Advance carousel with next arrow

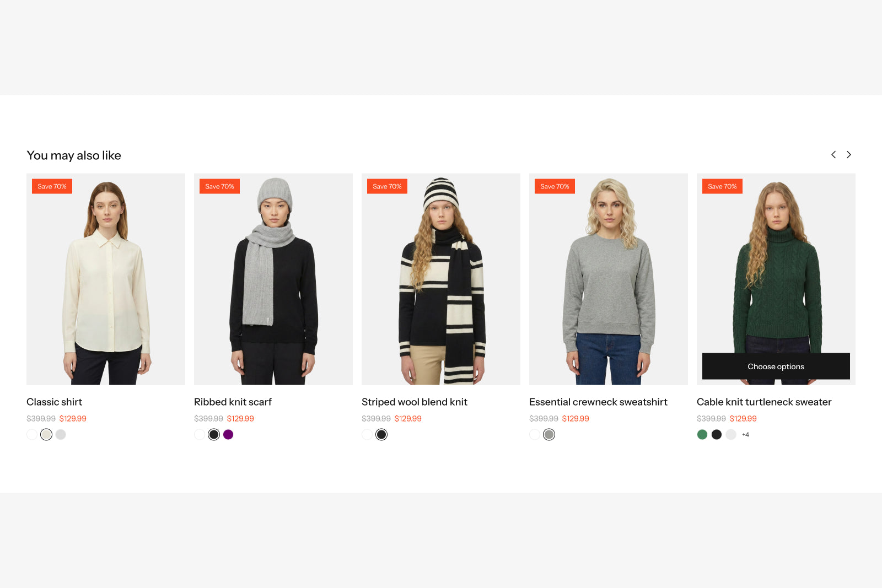tap(849, 155)
